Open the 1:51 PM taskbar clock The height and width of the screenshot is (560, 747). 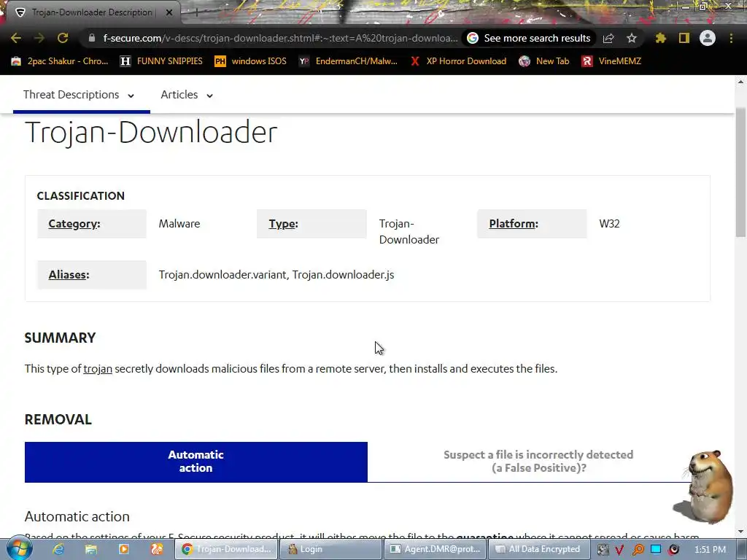click(x=710, y=550)
